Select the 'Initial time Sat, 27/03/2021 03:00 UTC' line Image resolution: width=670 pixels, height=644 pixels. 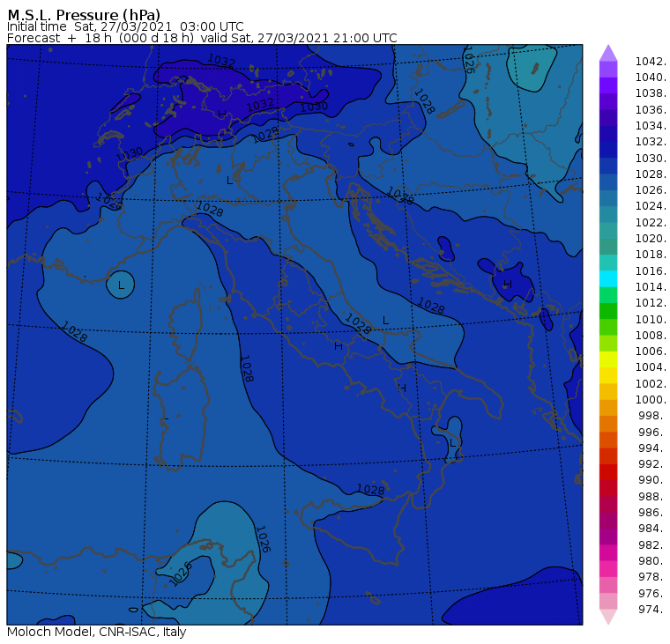125,26
